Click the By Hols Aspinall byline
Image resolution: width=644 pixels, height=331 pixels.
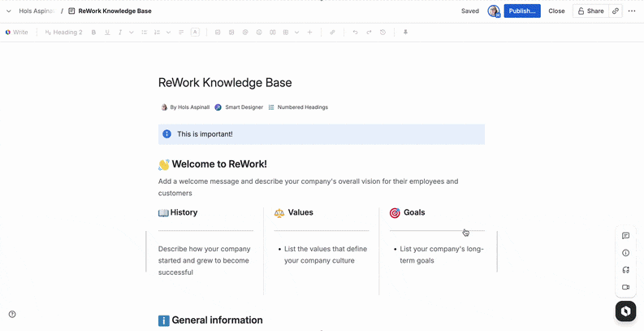[x=185, y=107]
